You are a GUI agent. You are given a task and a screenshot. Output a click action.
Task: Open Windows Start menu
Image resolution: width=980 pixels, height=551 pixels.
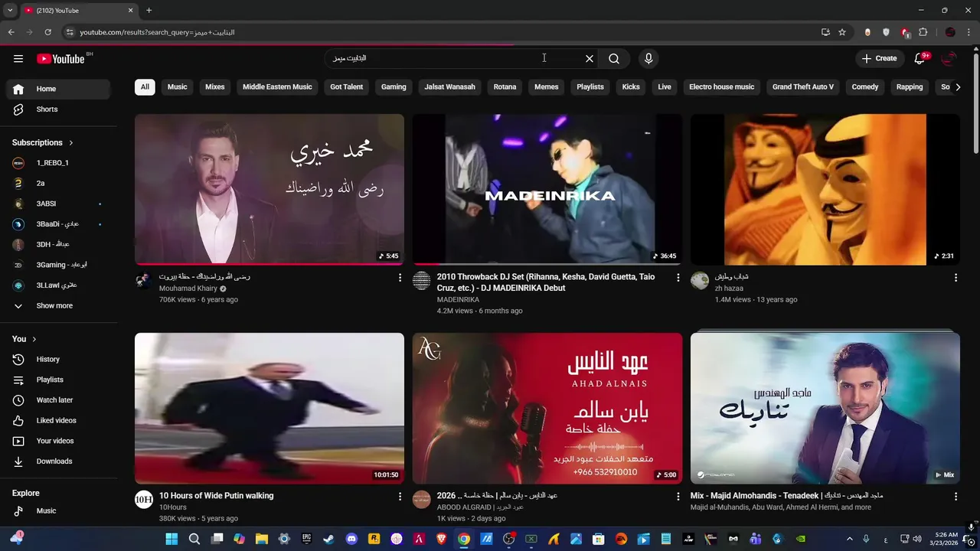(x=171, y=539)
